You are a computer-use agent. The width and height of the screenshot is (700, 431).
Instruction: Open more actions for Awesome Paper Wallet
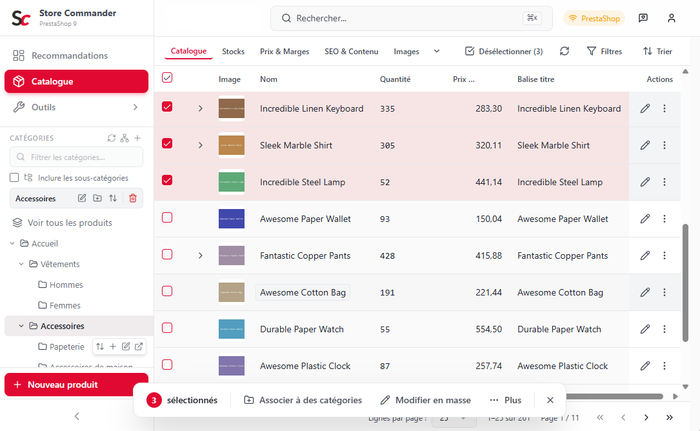pyautogui.click(x=664, y=219)
